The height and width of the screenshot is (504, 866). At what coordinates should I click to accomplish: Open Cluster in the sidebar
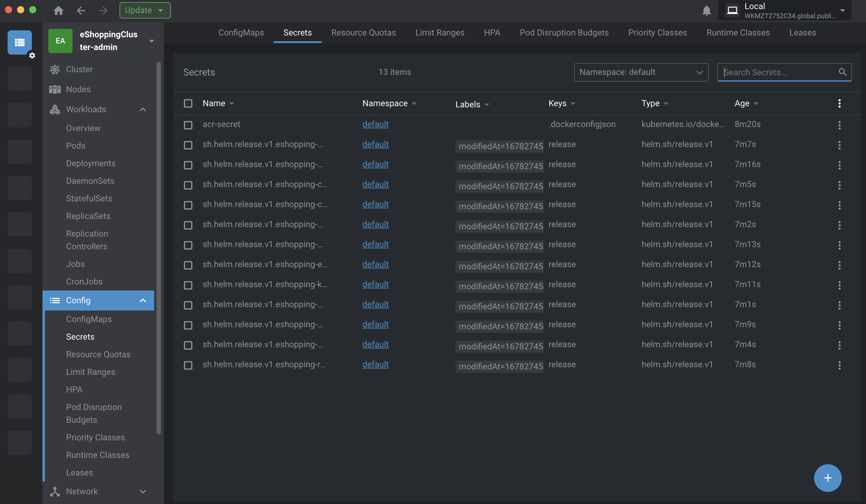(x=79, y=69)
